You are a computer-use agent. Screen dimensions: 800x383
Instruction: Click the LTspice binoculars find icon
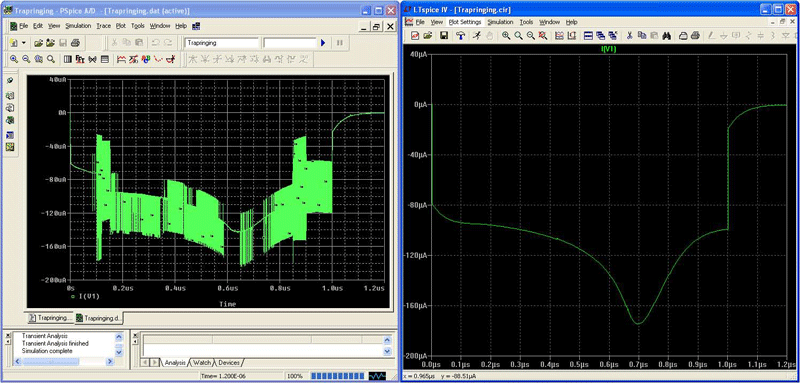[666, 36]
